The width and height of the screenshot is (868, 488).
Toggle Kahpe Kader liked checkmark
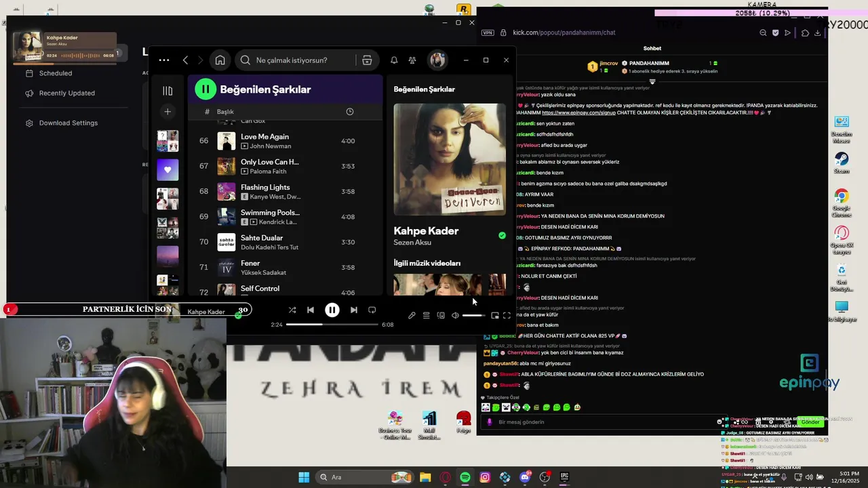point(502,235)
